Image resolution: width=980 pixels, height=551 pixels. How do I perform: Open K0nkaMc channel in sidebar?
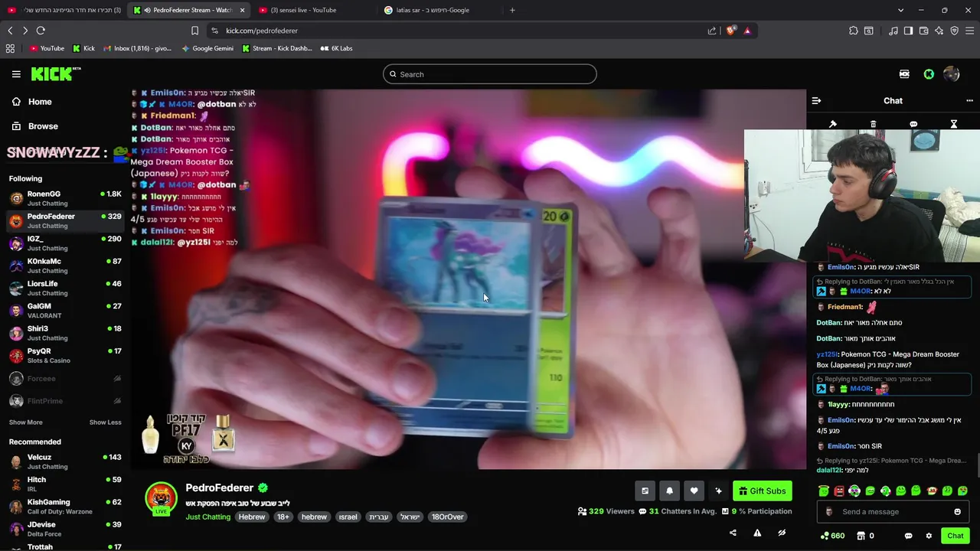[x=64, y=266]
